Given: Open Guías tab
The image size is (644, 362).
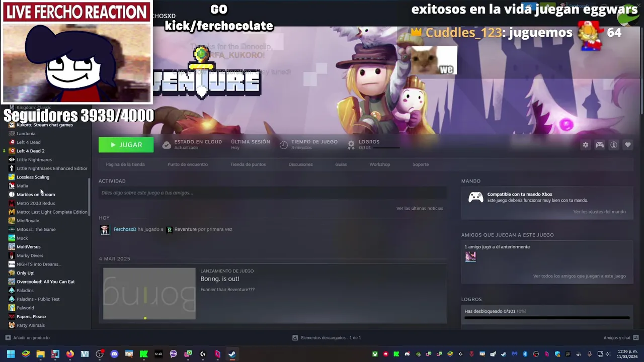Looking at the screenshot, I should [341, 164].
